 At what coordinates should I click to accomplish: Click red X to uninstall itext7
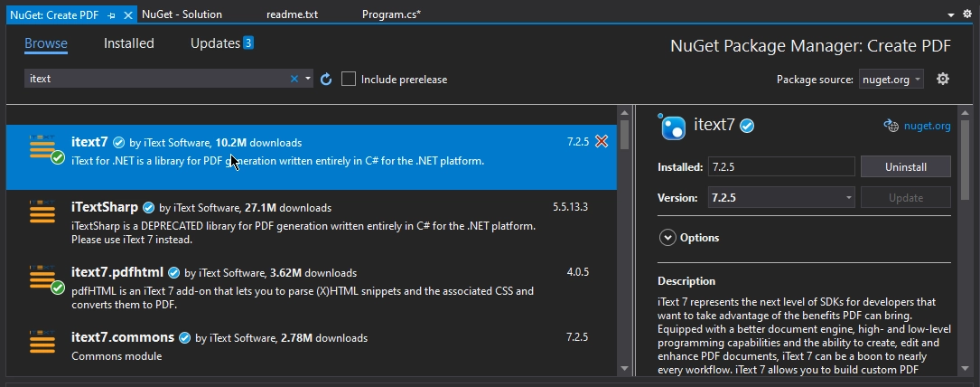click(602, 142)
